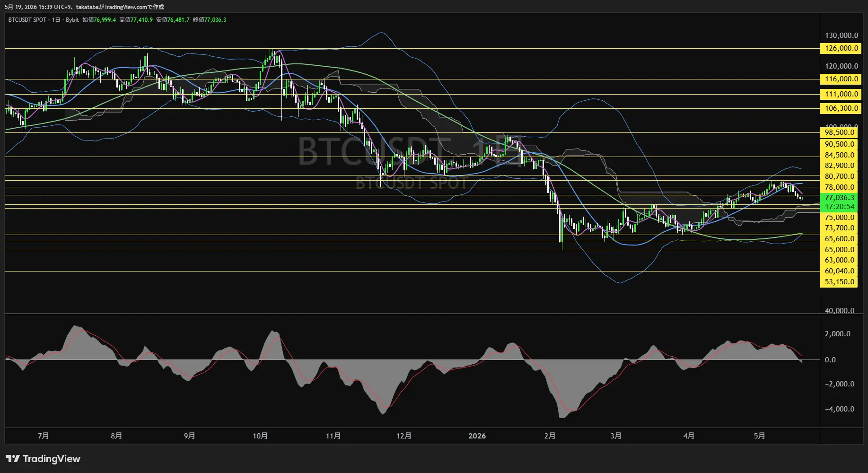
Task: Select the 78,000.0 yellow price label
Action: point(839,187)
